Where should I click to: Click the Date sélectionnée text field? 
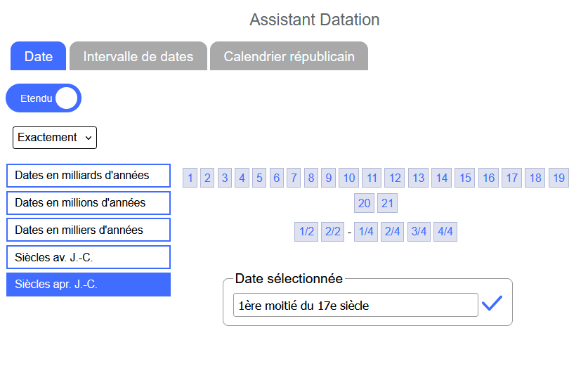[355, 306]
